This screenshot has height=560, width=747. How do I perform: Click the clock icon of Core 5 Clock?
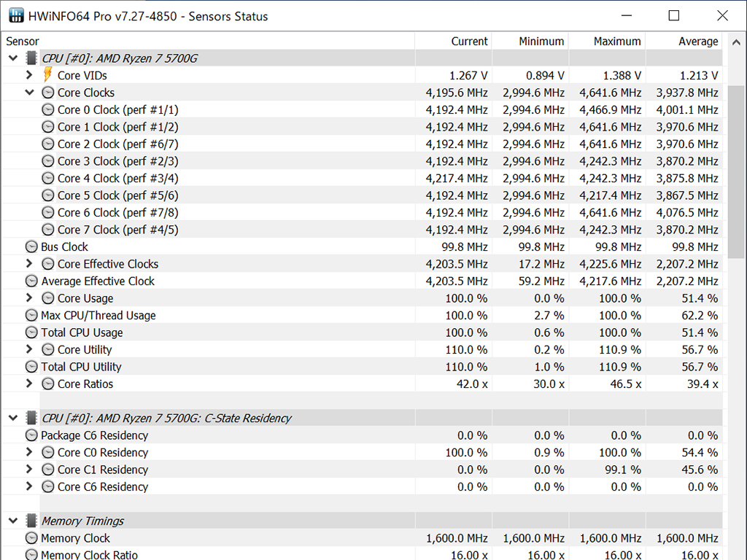click(x=47, y=195)
